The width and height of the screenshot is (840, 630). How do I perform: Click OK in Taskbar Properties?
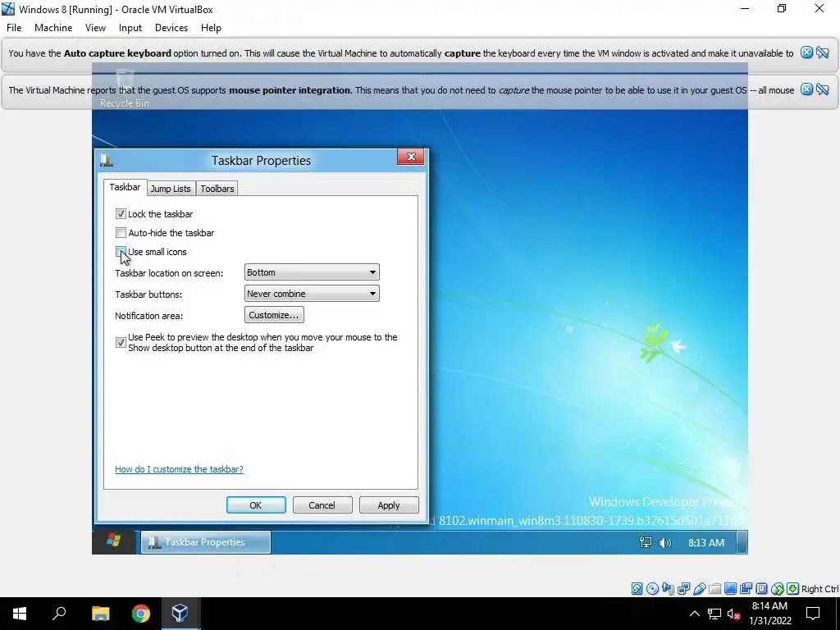click(256, 505)
